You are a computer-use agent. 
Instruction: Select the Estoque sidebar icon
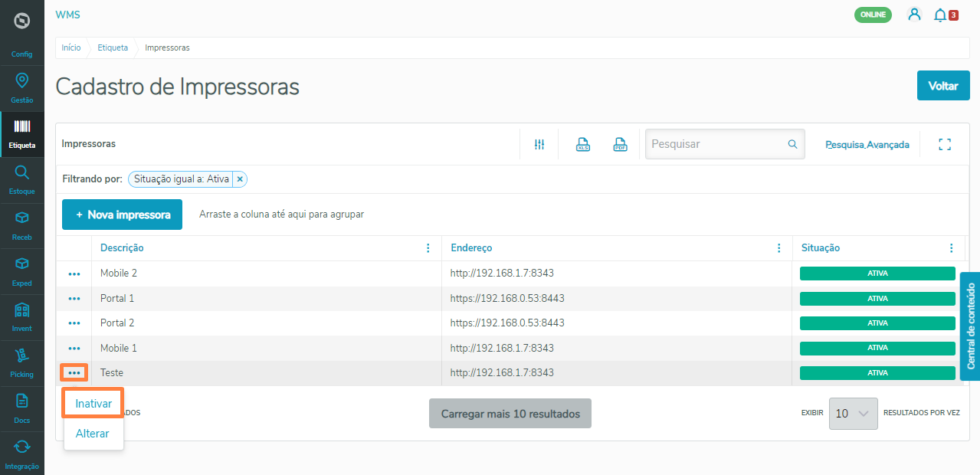21,179
